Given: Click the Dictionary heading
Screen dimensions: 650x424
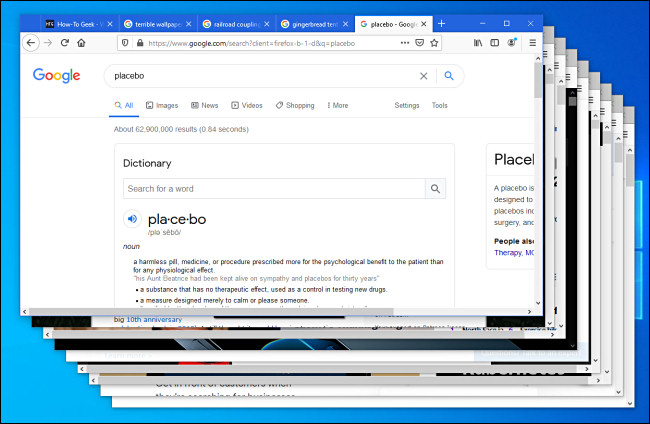Looking at the screenshot, I should tap(147, 163).
